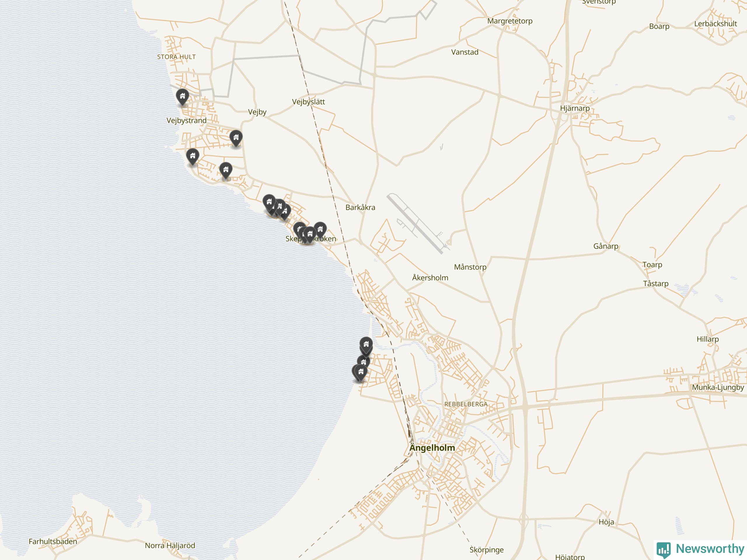
Task: Click the airport runway near Barkåkra
Action: 415,224
